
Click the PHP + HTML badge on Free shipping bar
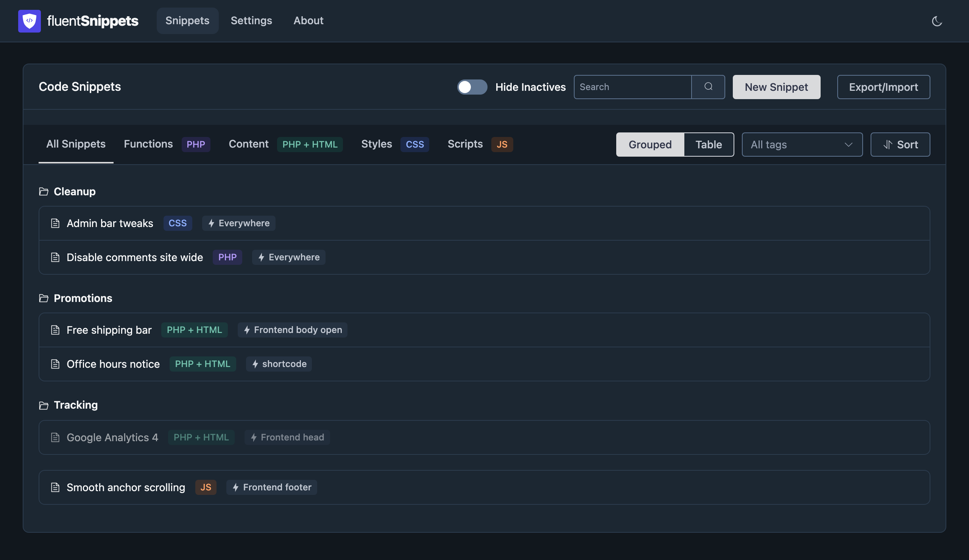coord(194,330)
